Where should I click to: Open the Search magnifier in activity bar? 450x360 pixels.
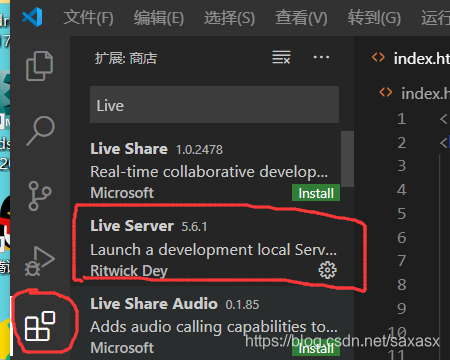(41, 130)
